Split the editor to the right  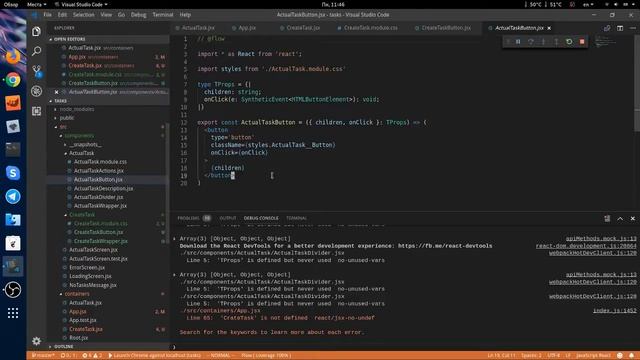pyautogui.click(x=620, y=28)
